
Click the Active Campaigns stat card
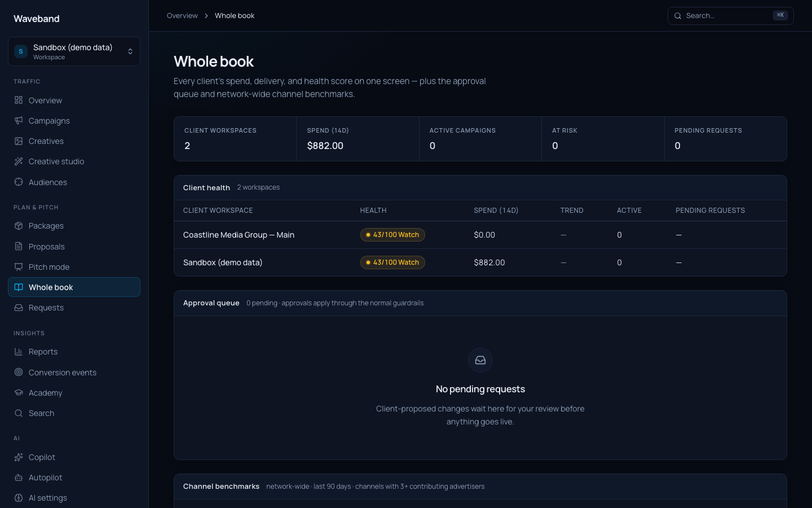click(480, 139)
